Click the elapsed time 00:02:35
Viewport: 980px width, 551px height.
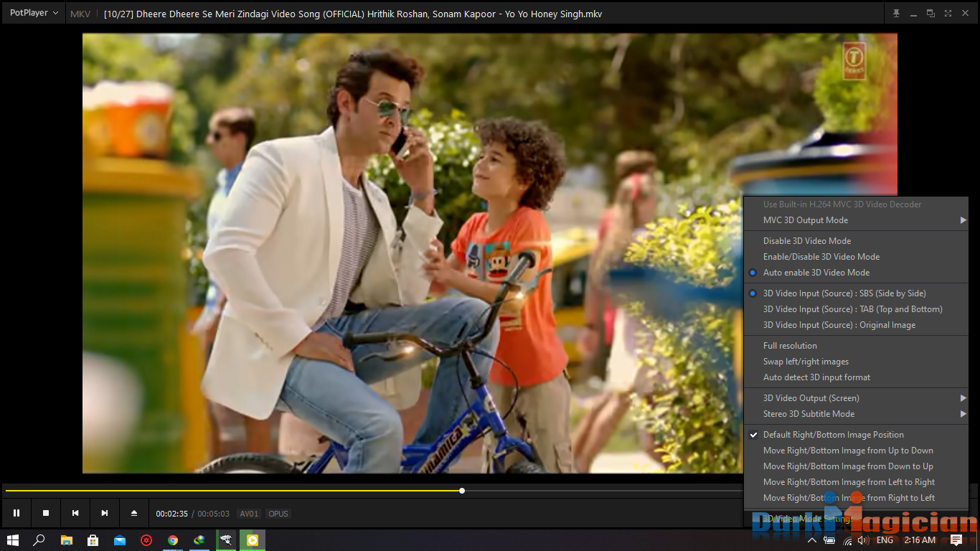coord(171,514)
